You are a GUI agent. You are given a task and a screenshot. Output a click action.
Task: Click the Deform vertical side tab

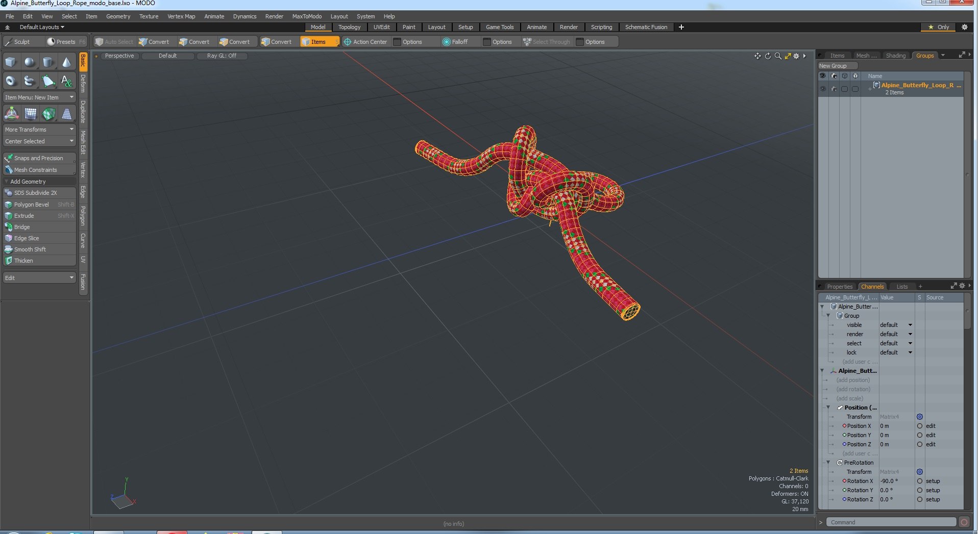pos(83,84)
